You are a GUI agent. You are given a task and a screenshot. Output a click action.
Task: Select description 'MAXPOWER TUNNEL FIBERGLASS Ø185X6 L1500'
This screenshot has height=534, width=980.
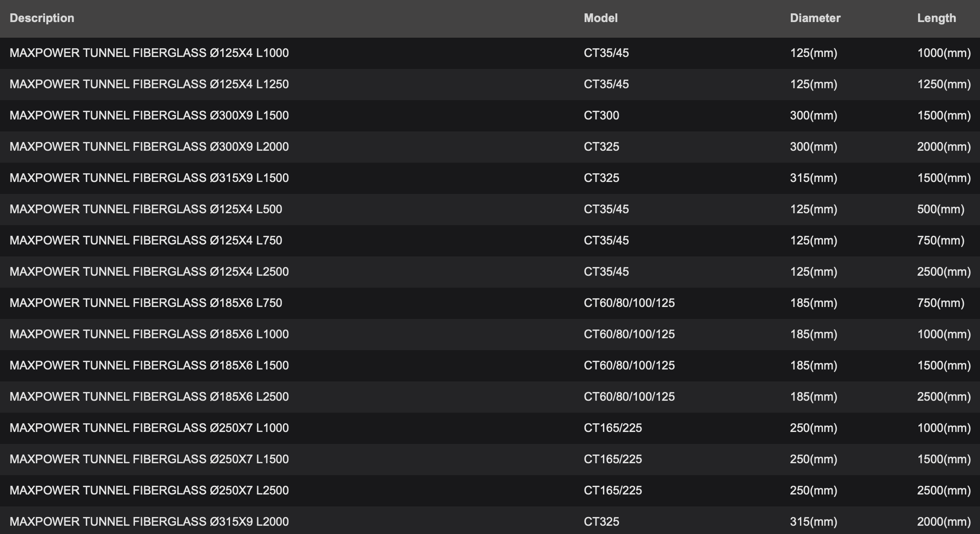tap(149, 365)
